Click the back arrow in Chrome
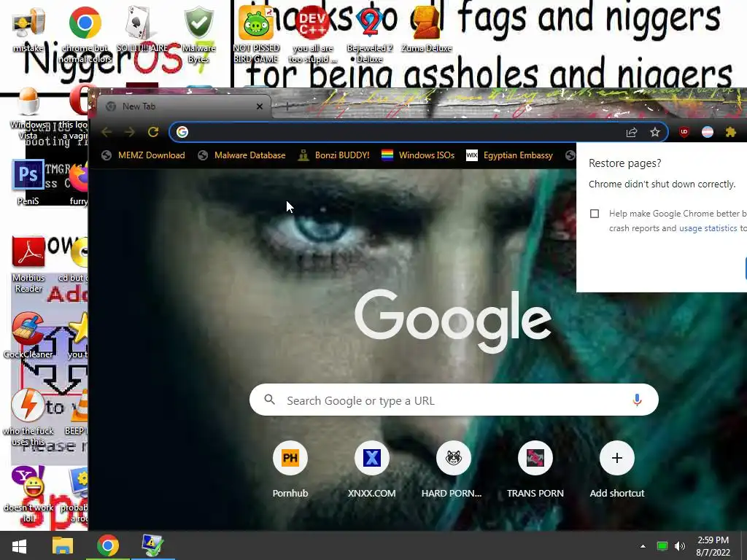The height and width of the screenshot is (560, 747). (x=107, y=132)
